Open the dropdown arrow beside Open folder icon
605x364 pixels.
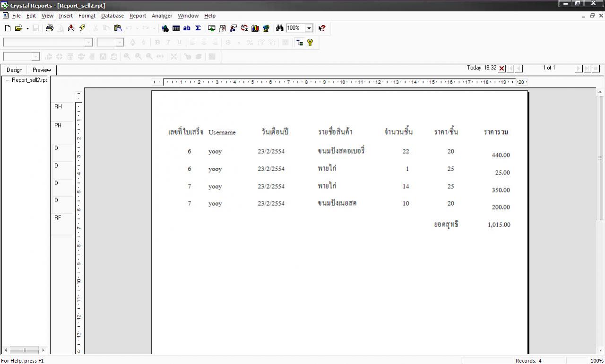27,29
